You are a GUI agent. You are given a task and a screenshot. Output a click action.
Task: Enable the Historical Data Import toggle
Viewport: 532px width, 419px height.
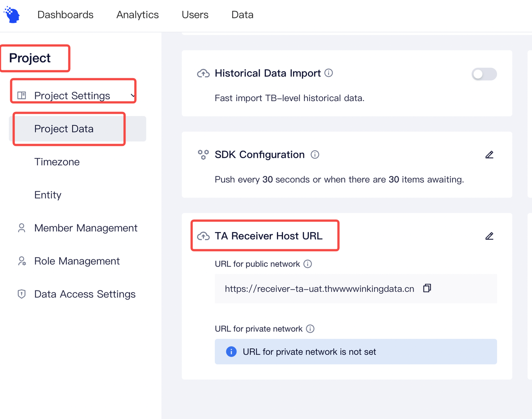pyautogui.click(x=484, y=74)
